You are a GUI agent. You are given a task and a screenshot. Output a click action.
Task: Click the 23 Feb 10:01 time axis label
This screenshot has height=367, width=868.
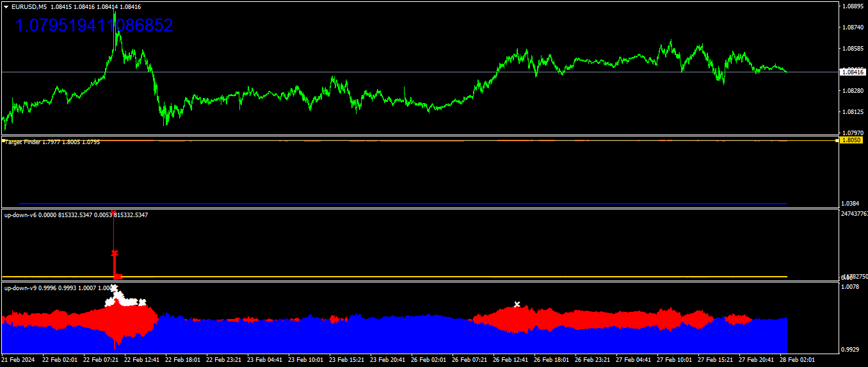coord(305,360)
